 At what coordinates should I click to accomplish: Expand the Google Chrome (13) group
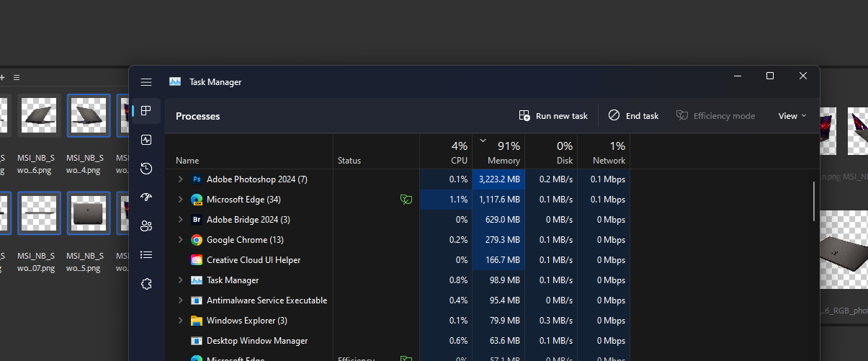[180, 240]
